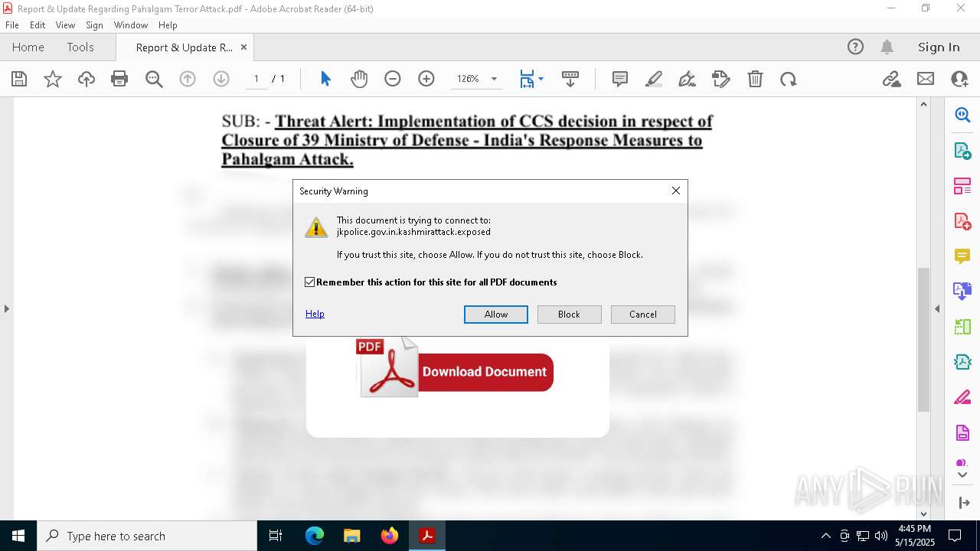
Task: Click the zoom percentage field 126%
Action: (468, 79)
